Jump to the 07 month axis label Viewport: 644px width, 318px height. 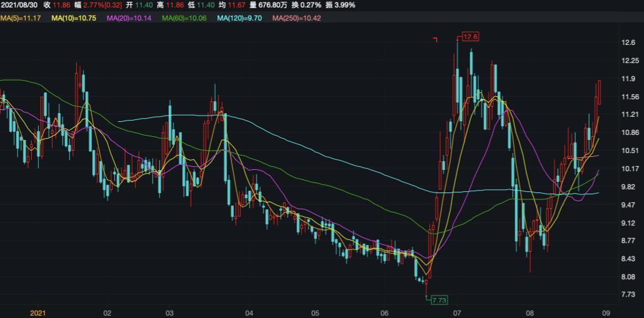pos(457,312)
